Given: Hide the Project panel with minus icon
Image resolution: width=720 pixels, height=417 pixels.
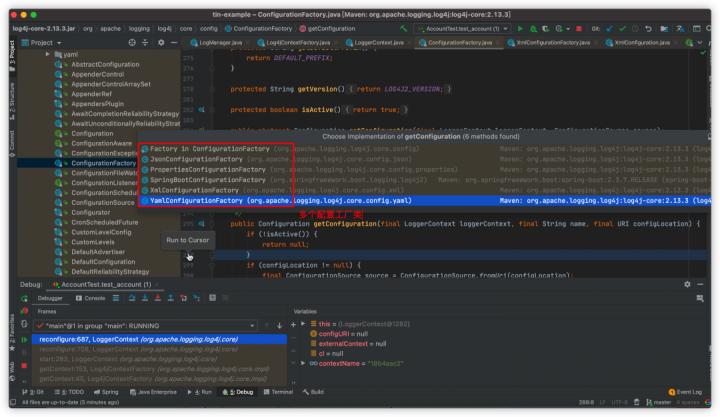Looking at the screenshot, I should click(174, 42).
